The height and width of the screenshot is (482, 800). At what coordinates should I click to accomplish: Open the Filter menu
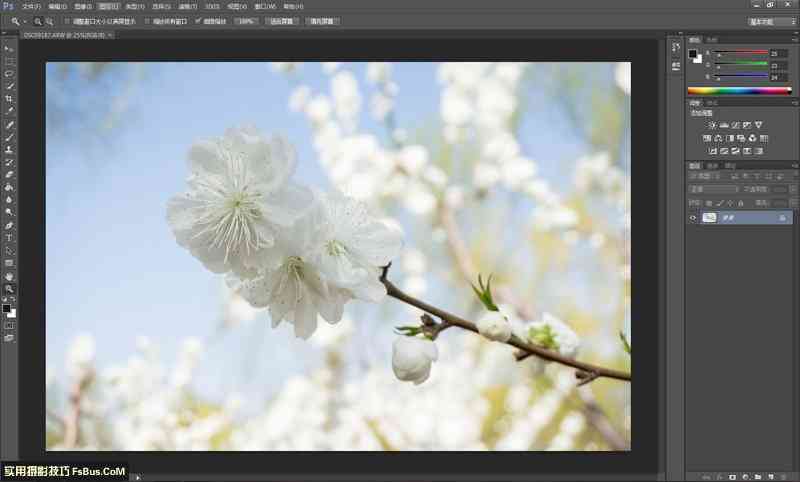click(185, 6)
